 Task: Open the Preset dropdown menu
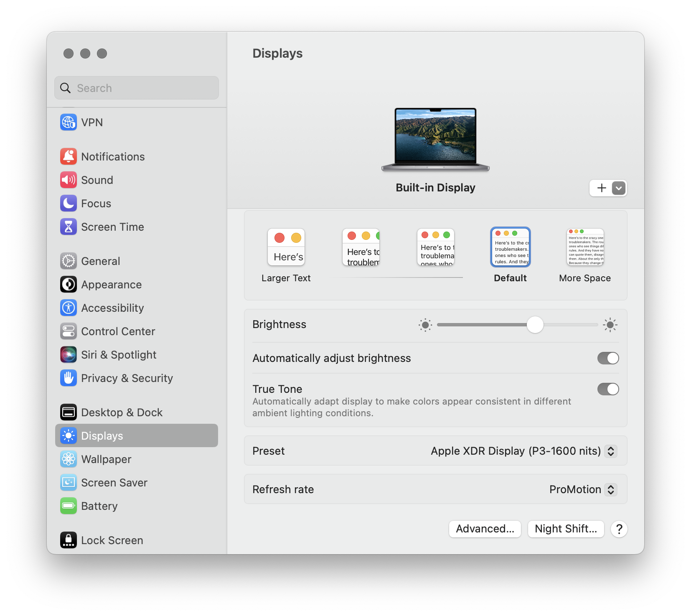[611, 451]
